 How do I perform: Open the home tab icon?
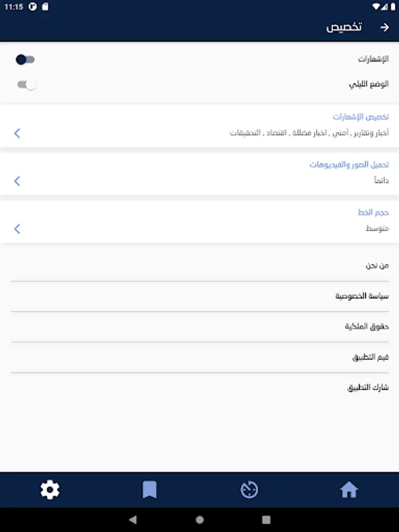coord(349,490)
